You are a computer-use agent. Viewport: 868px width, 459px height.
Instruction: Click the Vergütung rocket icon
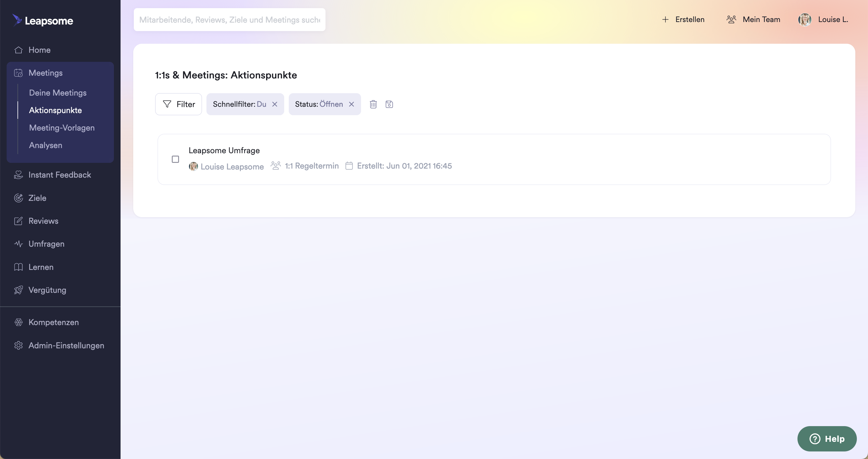pos(18,290)
